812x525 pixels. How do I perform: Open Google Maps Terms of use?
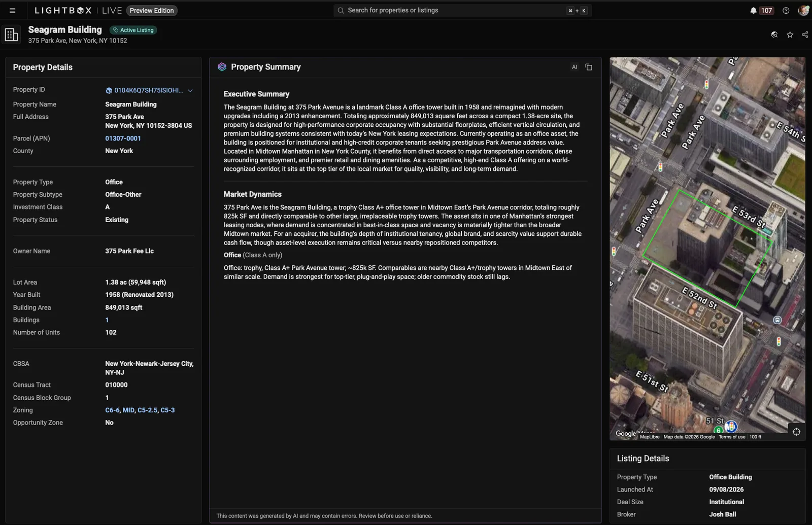click(732, 437)
